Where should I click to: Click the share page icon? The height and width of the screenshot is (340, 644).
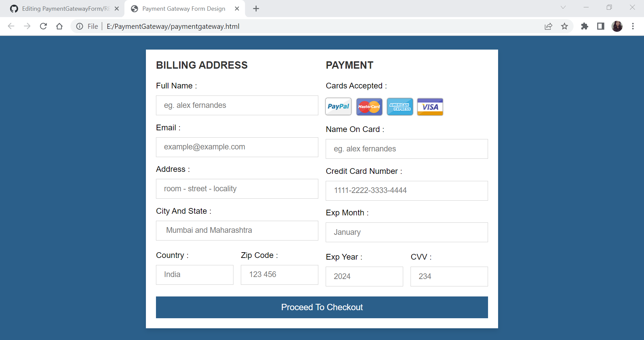tap(548, 26)
